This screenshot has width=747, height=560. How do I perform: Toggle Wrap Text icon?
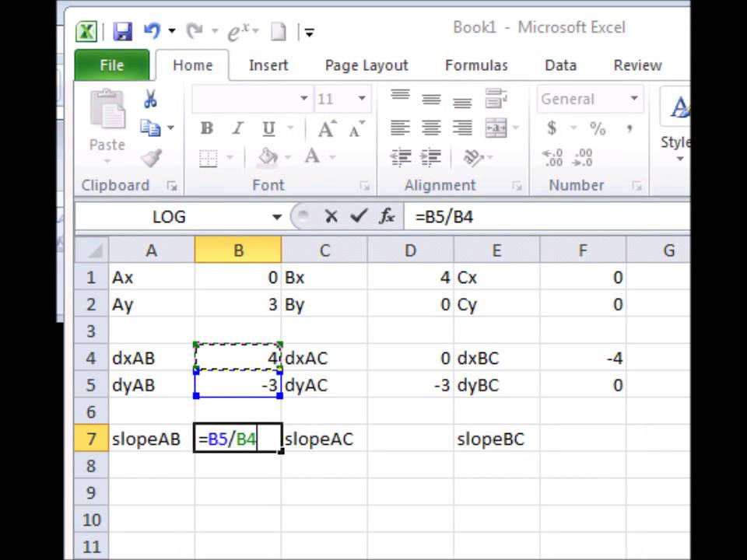click(496, 98)
